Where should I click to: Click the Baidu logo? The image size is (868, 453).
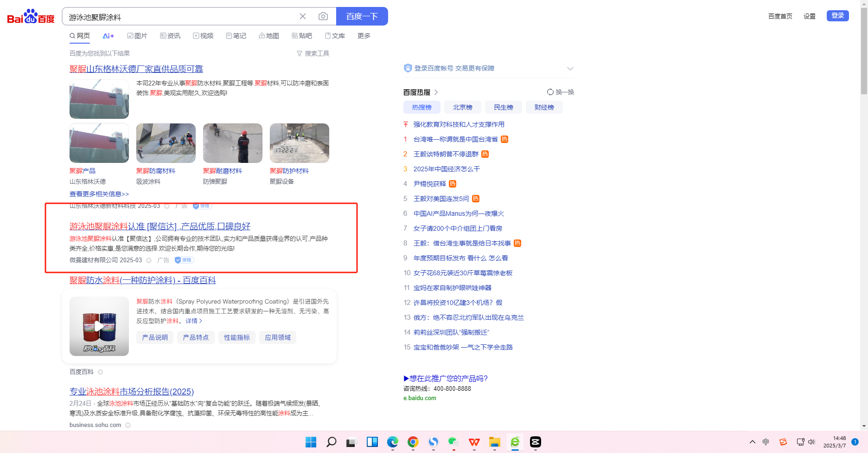click(31, 17)
